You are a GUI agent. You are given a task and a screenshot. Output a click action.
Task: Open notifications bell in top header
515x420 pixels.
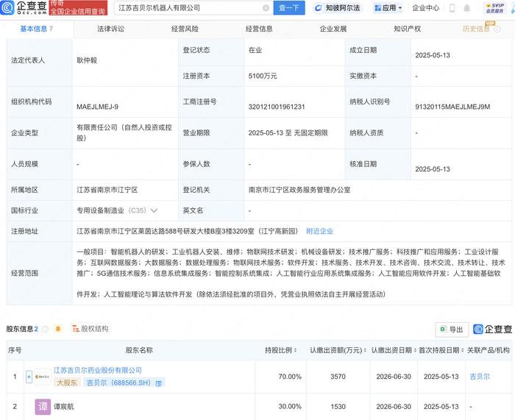(x=466, y=8)
